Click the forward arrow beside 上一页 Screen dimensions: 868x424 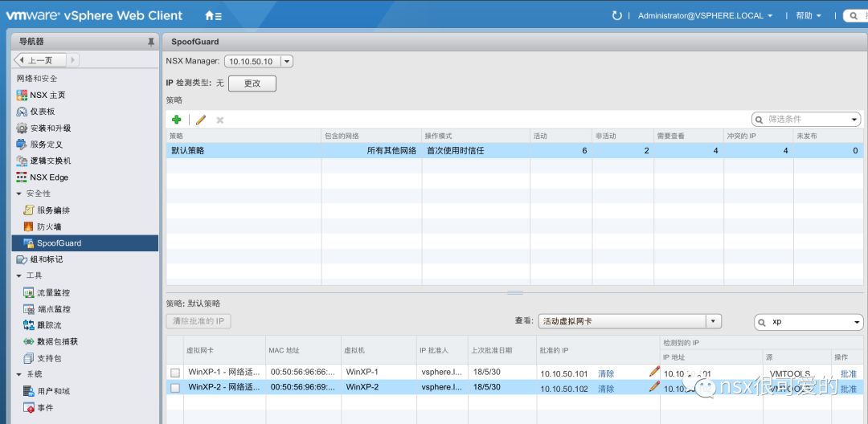pyautogui.click(x=72, y=59)
